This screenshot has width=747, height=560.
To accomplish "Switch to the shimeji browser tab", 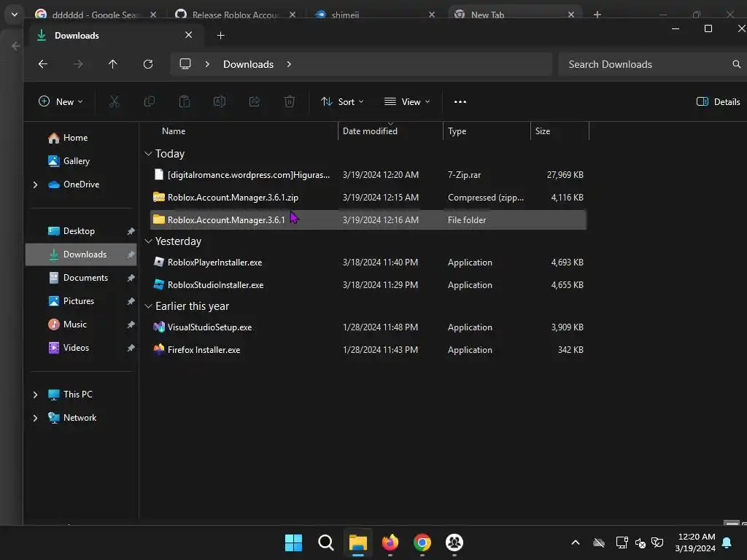I will [375, 15].
